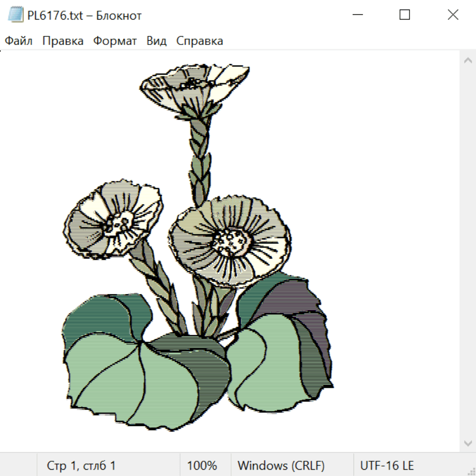476x476 pixels.
Task: Open the Формат menu
Action: [115, 41]
